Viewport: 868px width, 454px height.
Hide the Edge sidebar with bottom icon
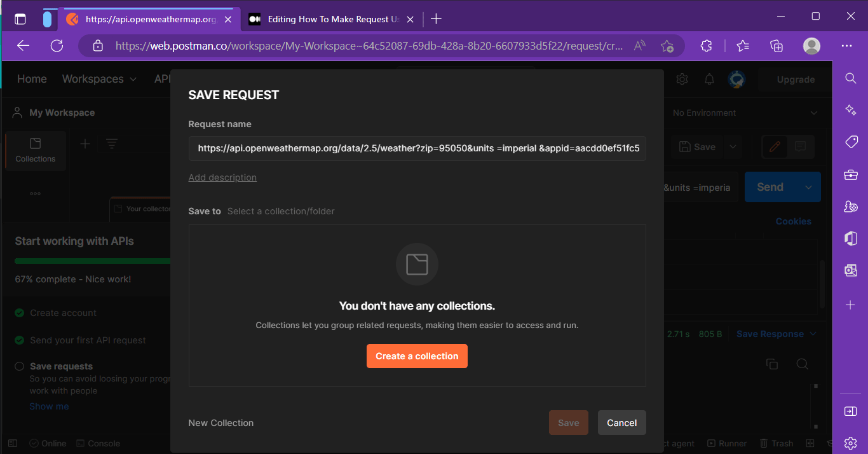pyautogui.click(x=851, y=411)
